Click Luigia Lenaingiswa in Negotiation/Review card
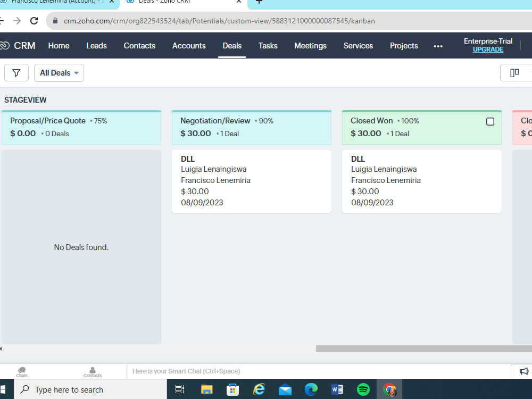This screenshot has width=532, height=399. point(214,169)
